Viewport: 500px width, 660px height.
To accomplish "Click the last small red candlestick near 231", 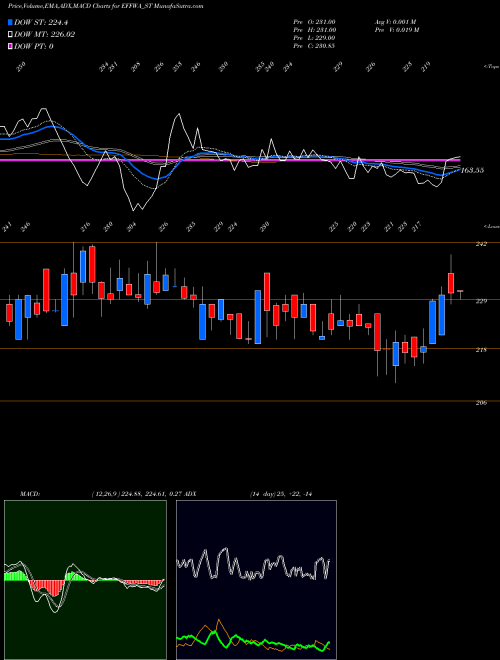I will click(x=460, y=293).
